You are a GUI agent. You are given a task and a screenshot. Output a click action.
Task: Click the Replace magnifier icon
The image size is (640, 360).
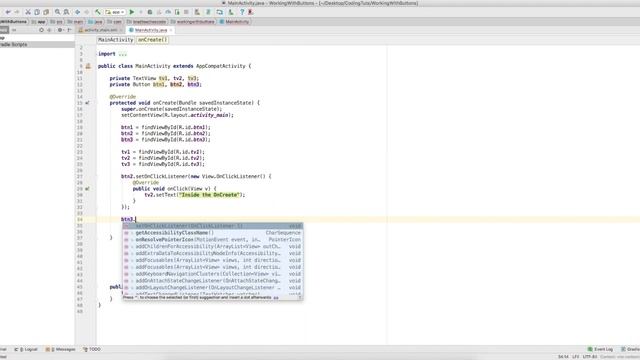66,12
